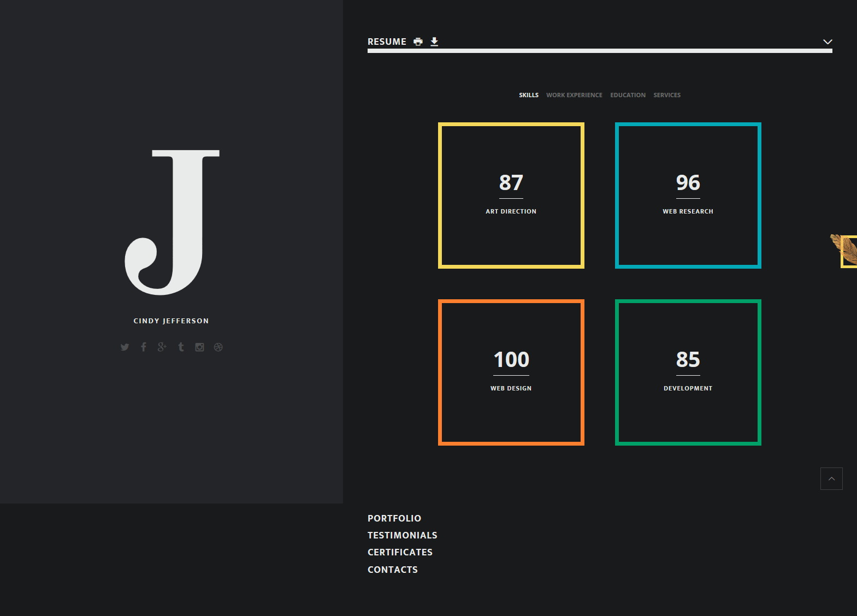857x616 pixels.
Task: Switch to the Education tab
Action: pos(628,95)
